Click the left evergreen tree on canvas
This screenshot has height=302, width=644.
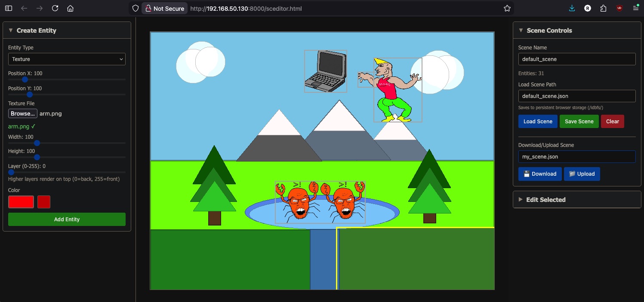point(214,185)
